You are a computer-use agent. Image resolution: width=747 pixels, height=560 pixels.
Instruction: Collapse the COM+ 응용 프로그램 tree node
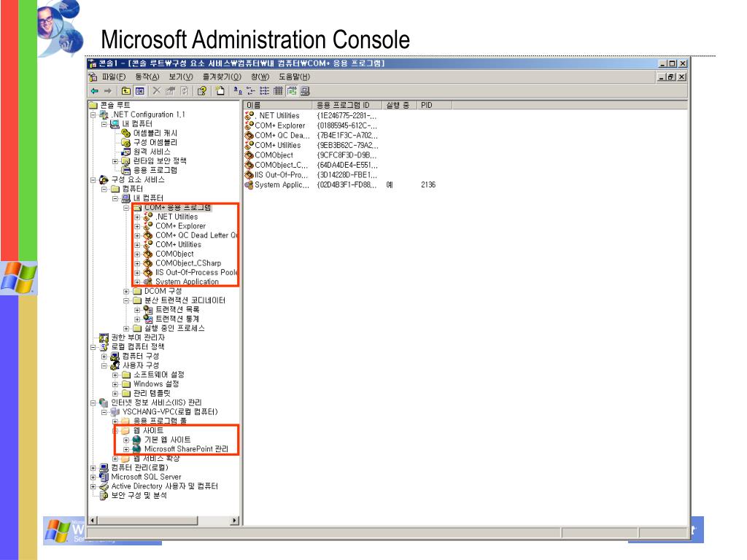pos(126,208)
